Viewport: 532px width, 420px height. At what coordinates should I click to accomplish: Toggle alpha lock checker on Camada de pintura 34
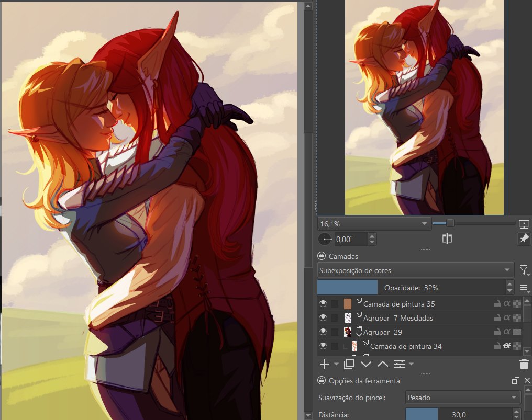coord(517,346)
